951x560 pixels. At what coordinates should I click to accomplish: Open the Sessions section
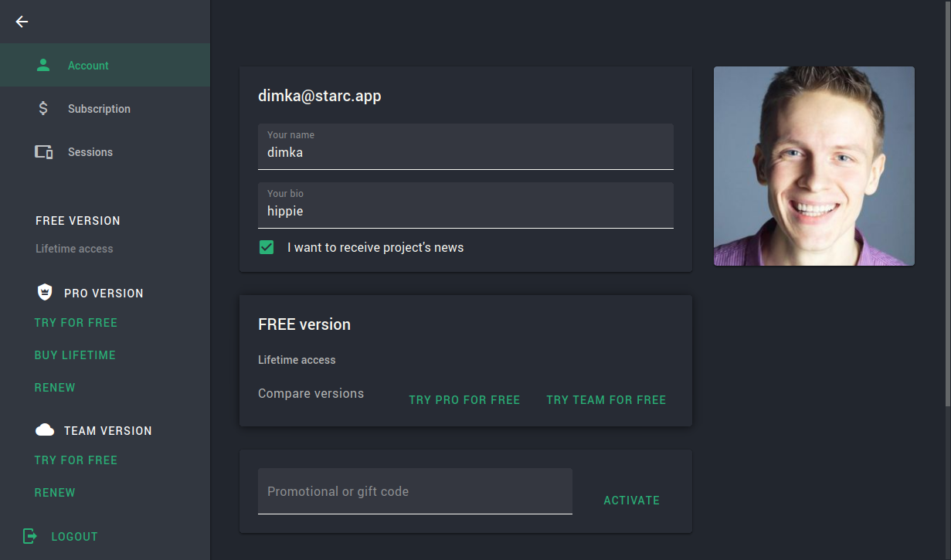(x=105, y=152)
